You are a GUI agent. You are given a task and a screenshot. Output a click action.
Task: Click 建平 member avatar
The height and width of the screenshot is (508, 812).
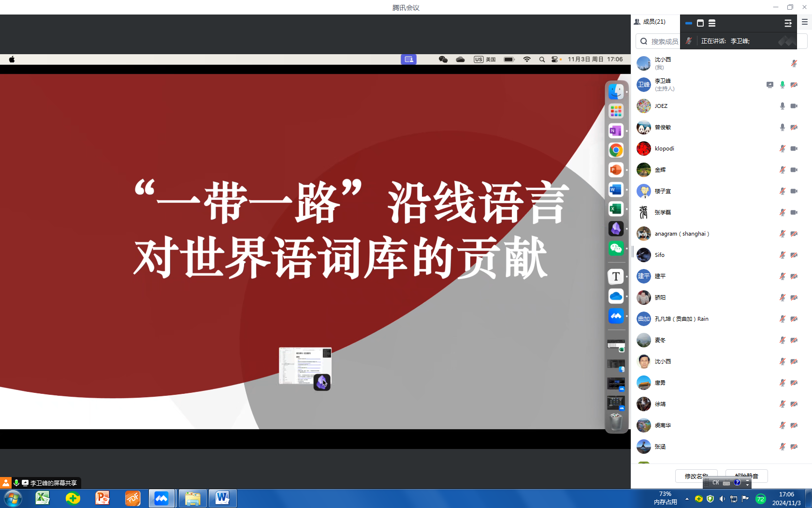(643, 276)
